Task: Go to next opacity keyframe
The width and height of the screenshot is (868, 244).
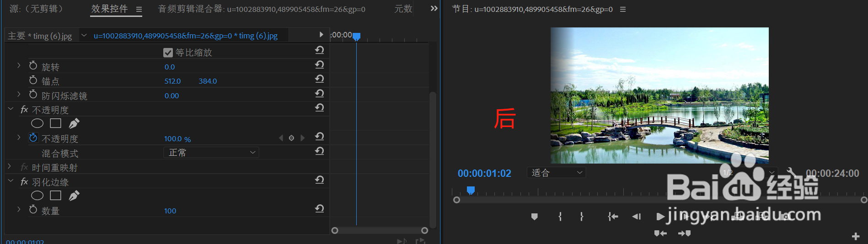Action: tap(302, 138)
